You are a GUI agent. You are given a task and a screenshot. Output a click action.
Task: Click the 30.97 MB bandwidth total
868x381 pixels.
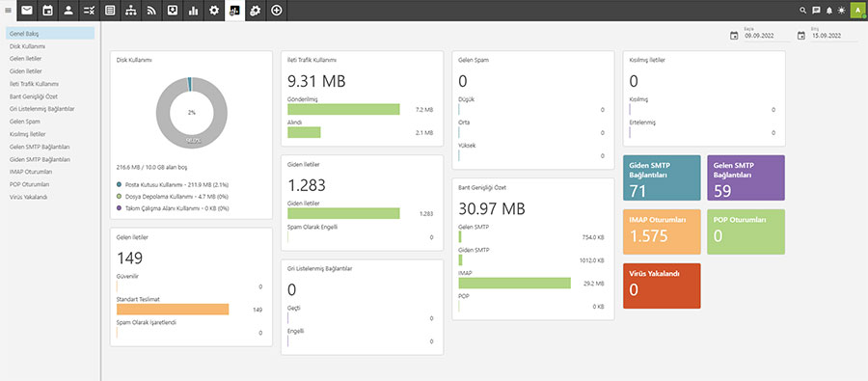tap(492, 208)
